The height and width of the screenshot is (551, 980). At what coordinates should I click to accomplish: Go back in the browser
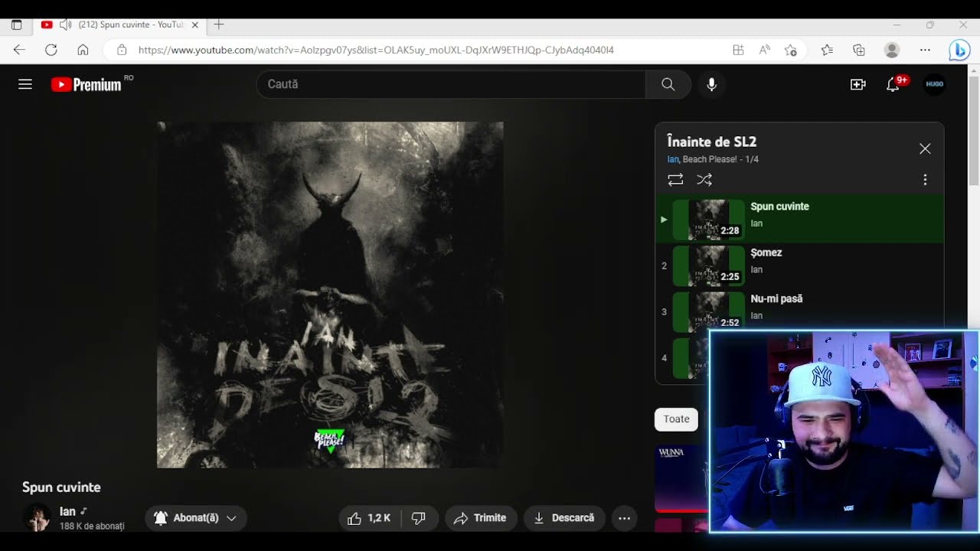19,50
